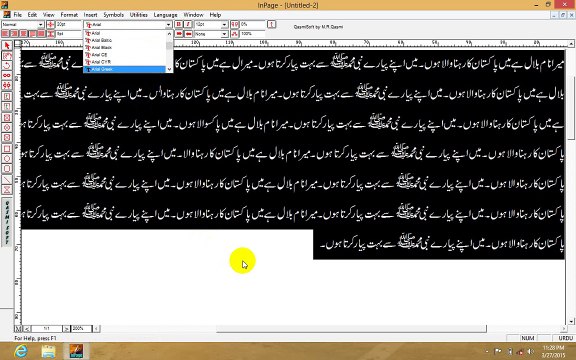
Task: Click the 200% zoom level field
Action: tap(81, 328)
